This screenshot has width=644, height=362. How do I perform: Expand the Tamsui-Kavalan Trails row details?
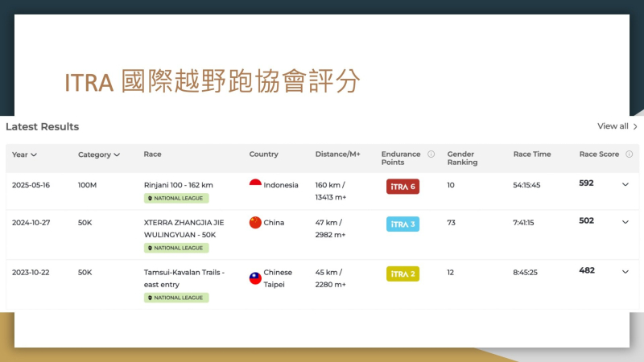[x=625, y=272]
